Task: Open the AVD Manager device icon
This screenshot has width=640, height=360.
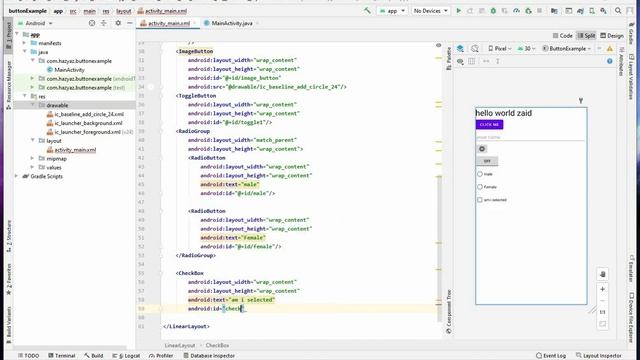Action: tap(592, 11)
